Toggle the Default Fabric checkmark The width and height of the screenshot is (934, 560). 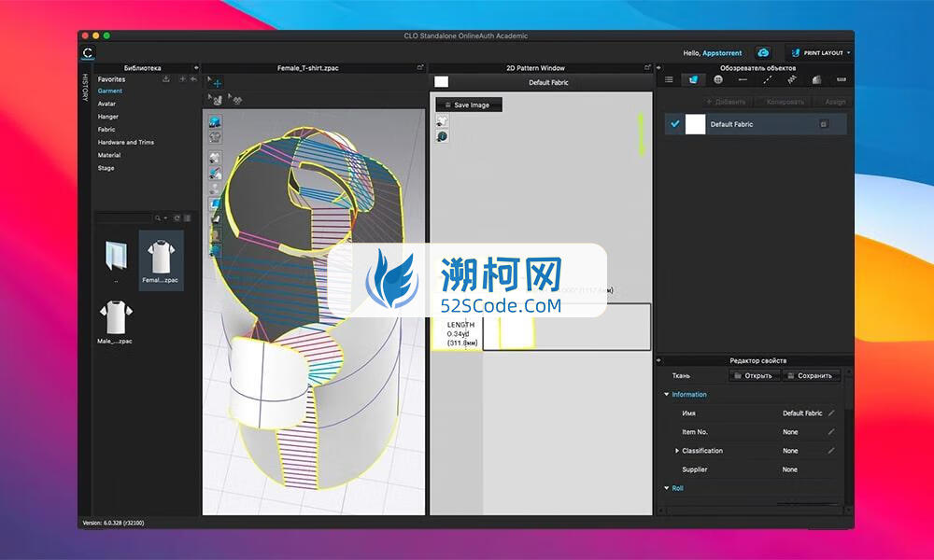[x=675, y=124]
